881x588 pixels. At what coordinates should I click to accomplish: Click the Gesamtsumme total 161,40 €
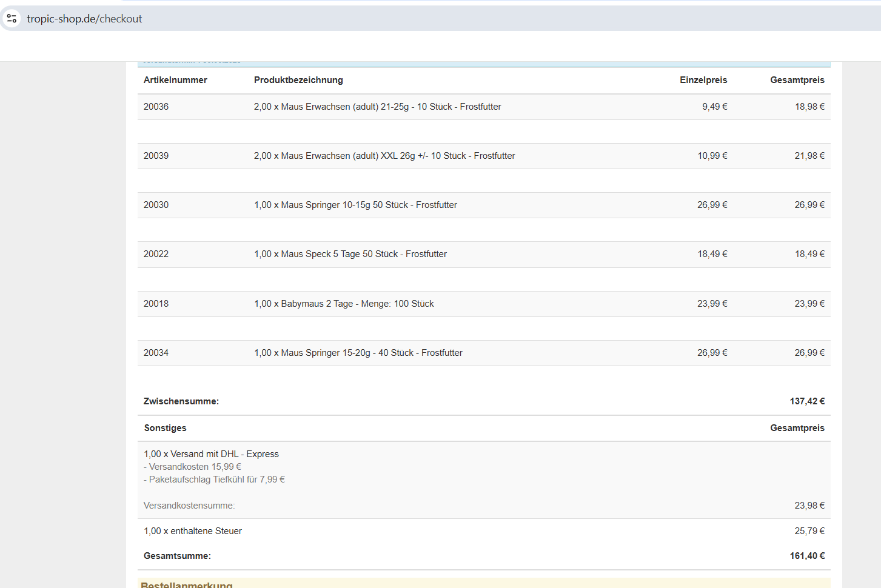click(x=806, y=556)
